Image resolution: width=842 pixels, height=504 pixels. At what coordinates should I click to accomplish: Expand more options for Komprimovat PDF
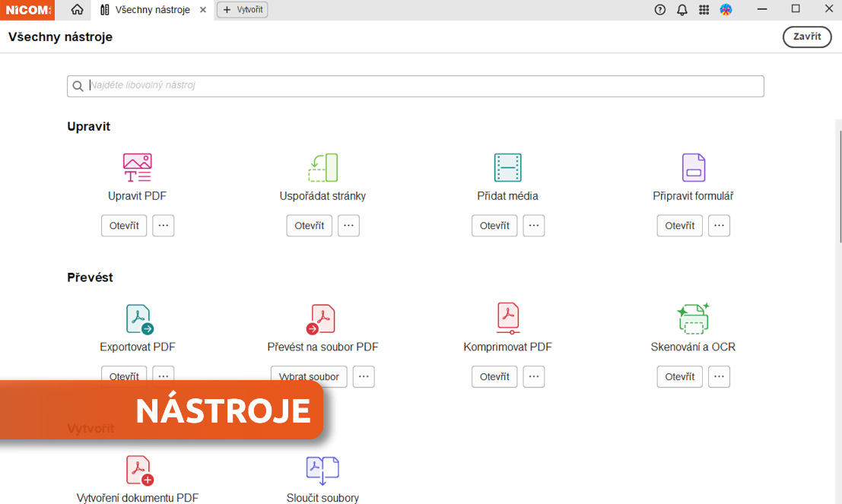click(534, 376)
